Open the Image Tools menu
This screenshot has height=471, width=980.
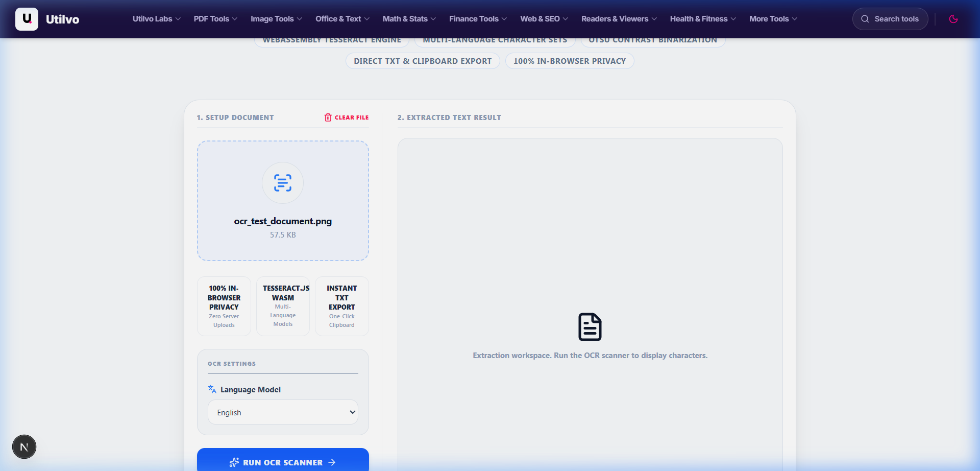tap(276, 19)
